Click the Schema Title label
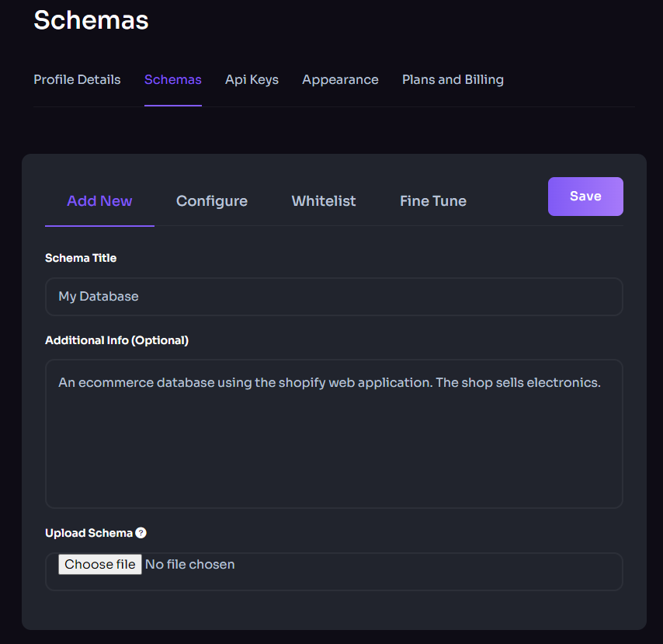Screen dimensions: 663x644 click(x=80, y=257)
